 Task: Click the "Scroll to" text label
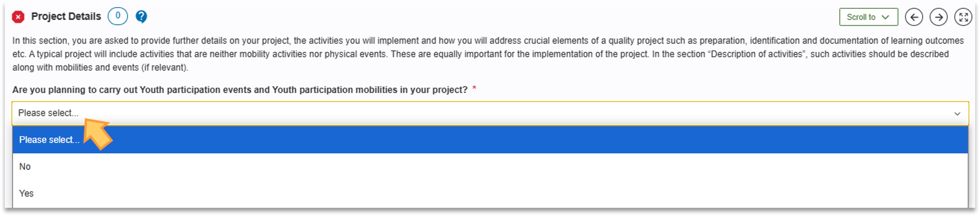click(x=860, y=17)
